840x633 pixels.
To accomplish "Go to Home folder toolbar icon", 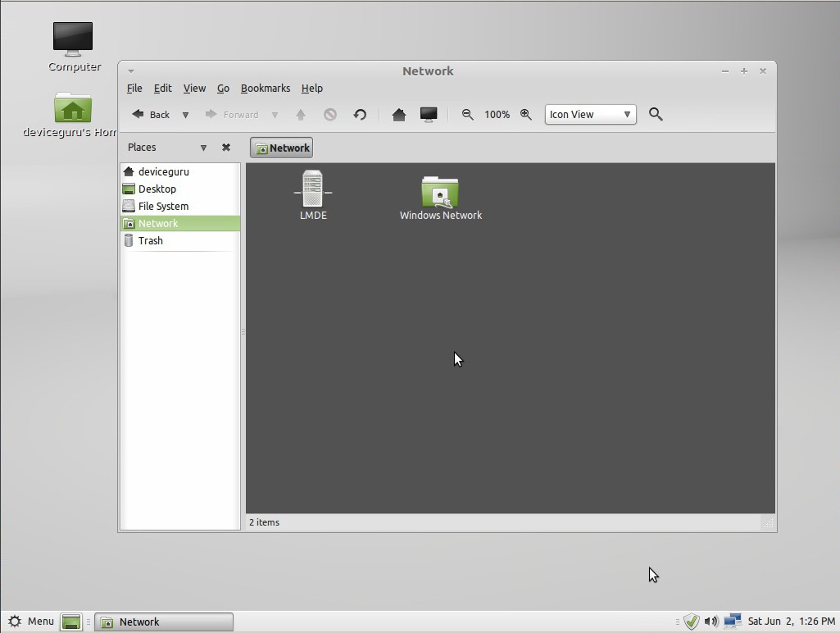I will click(398, 115).
